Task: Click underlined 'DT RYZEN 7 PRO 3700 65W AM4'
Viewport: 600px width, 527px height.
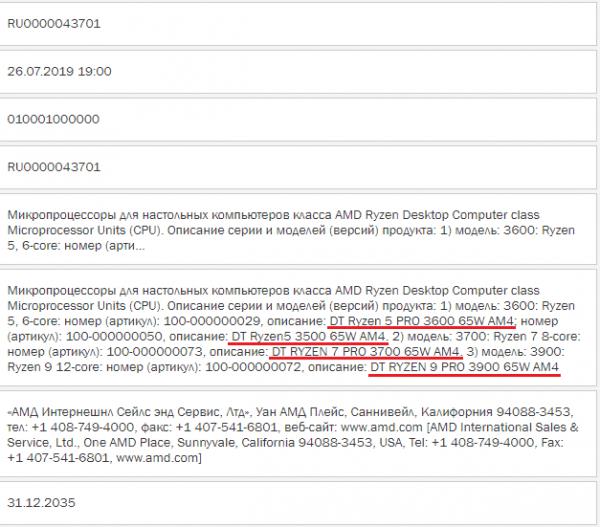Action: (365, 352)
